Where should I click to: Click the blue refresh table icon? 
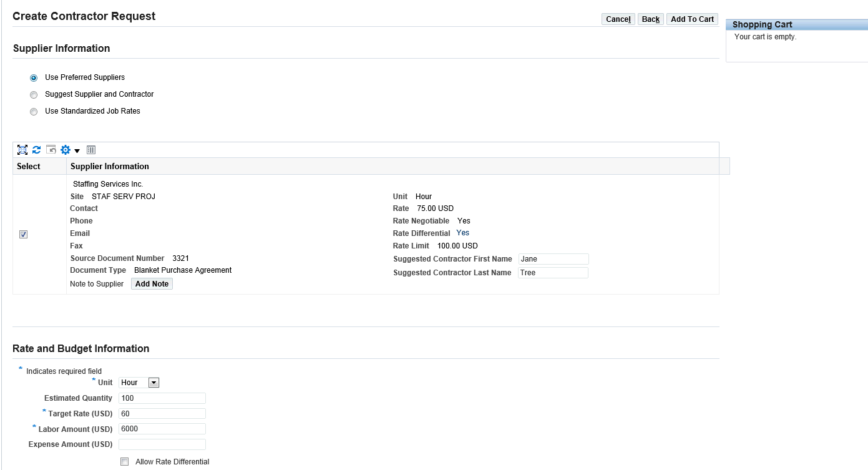point(37,150)
